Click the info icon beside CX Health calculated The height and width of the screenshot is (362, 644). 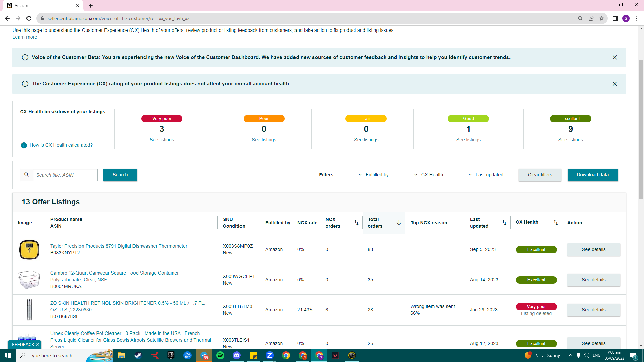coord(24,145)
